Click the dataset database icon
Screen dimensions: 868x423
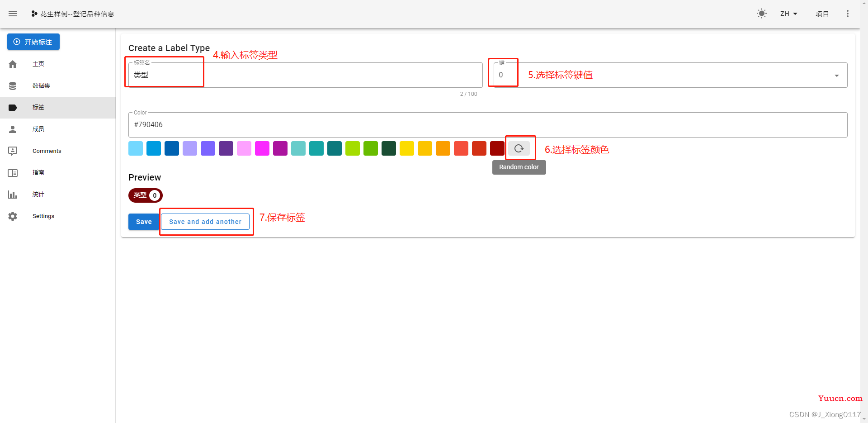coord(13,86)
